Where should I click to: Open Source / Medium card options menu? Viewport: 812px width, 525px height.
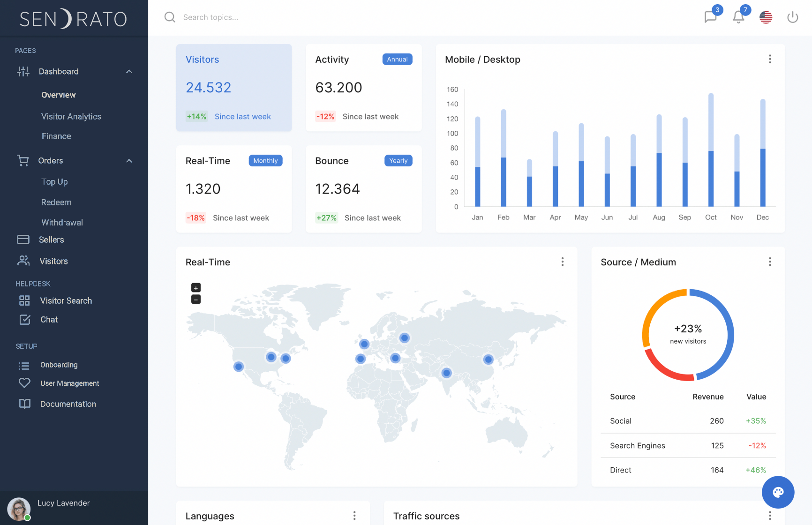click(x=770, y=262)
